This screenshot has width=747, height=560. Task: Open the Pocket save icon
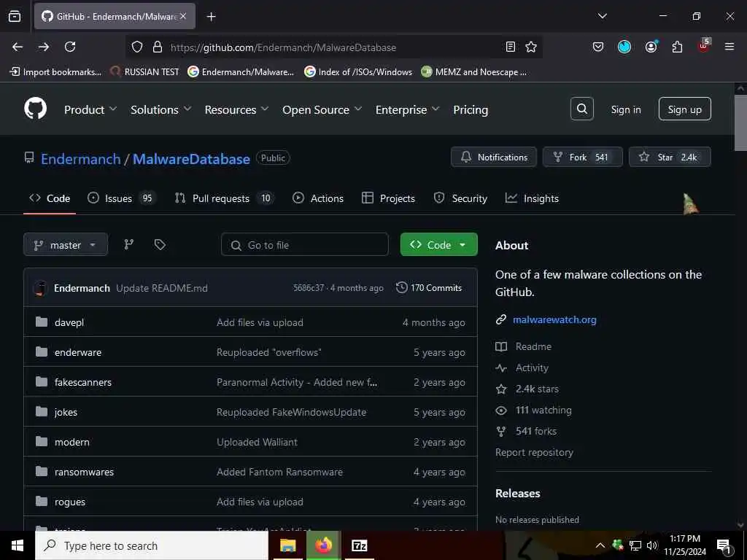pos(598,47)
